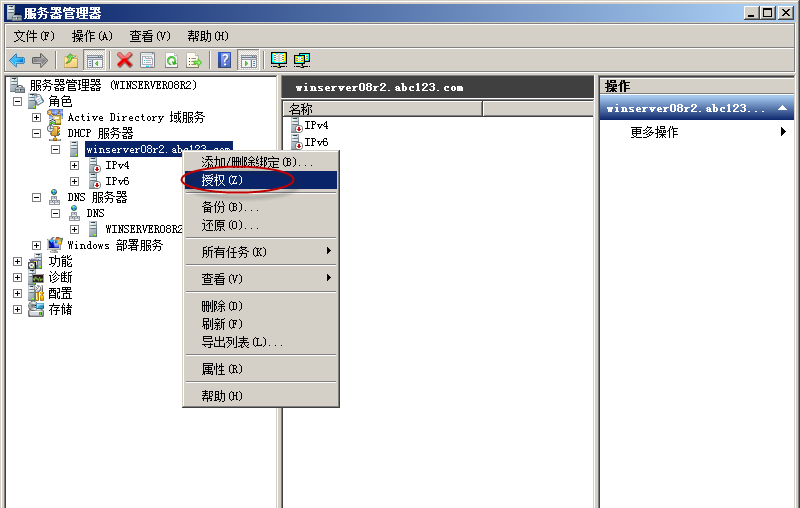Click the up one level folder icon
The width and height of the screenshot is (800, 508).
point(71,61)
